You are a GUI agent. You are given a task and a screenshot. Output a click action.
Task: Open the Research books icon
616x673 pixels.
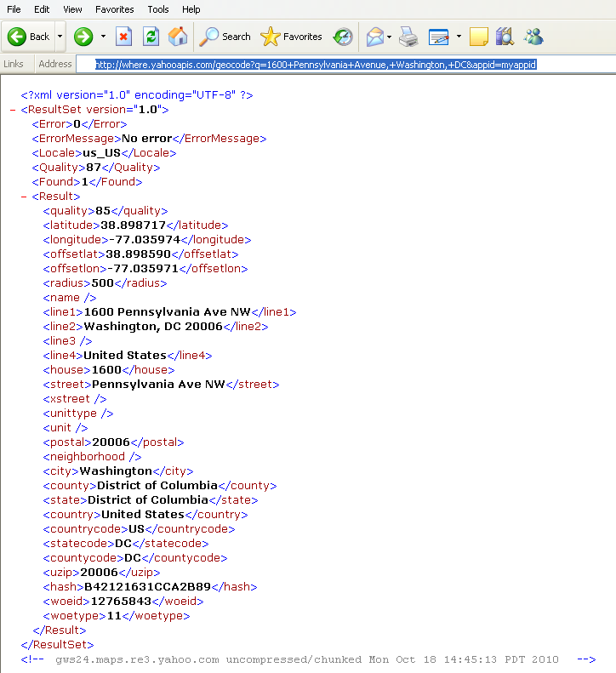pos(505,37)
